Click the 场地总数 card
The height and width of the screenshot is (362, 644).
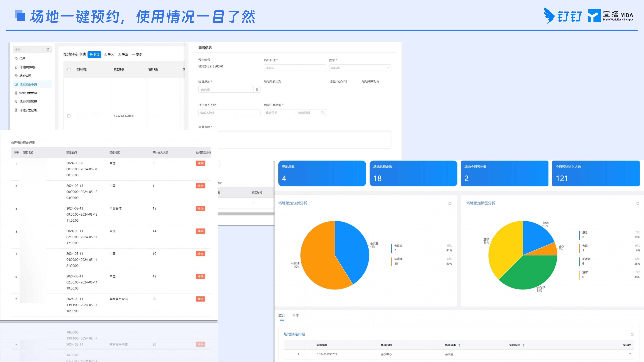(x=322, y=173)
